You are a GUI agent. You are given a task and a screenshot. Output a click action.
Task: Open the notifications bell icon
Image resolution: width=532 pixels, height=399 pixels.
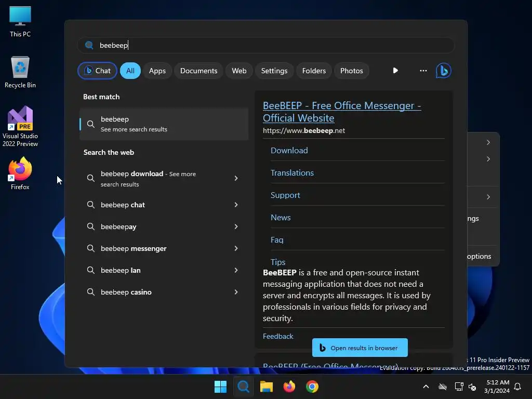coord(518,387)
